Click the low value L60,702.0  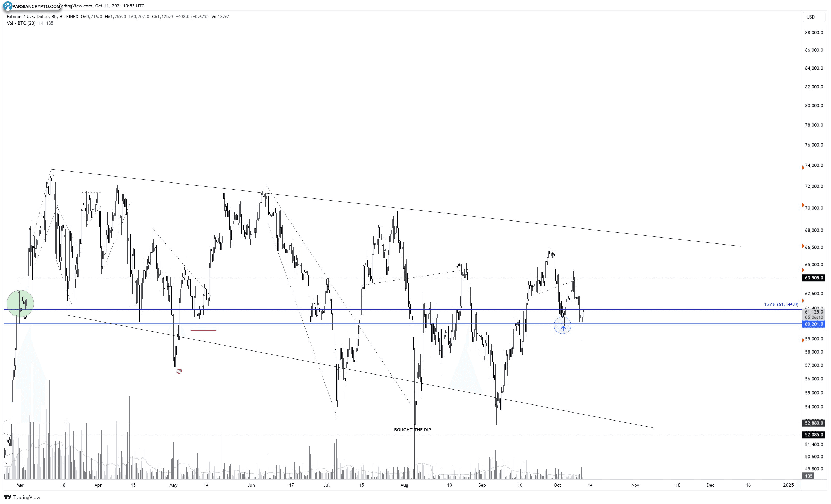tap(139, 16)
